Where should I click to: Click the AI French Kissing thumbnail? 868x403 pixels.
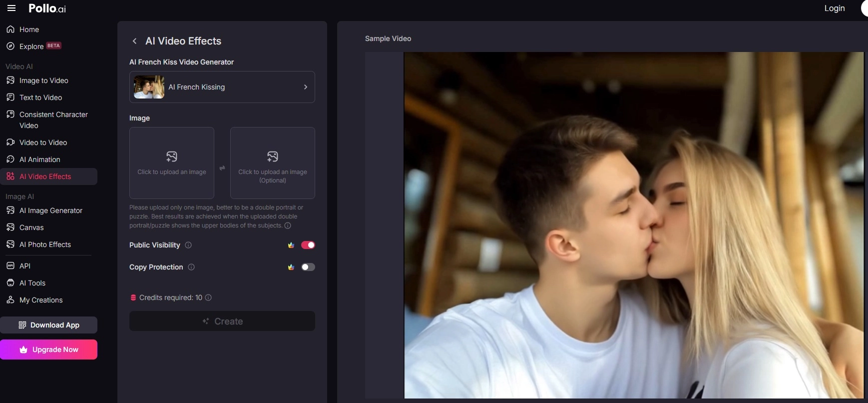149,87
